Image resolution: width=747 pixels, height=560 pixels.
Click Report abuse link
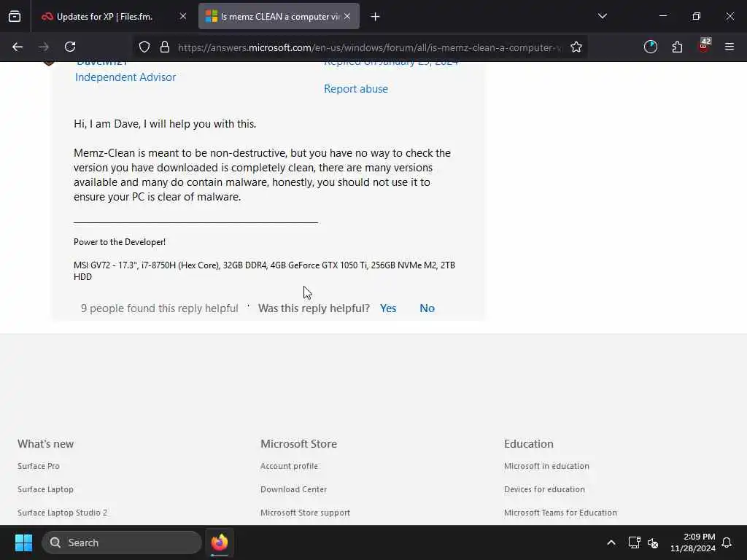[x=356, y=89]
